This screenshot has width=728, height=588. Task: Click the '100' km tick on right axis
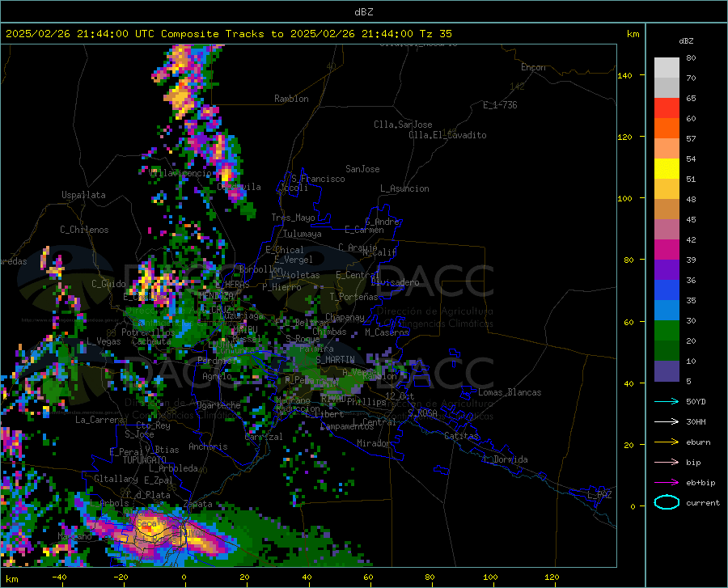click(624, 199)
